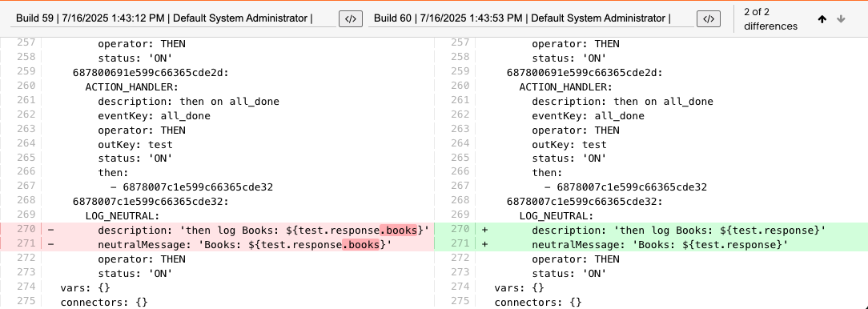The width and height of the screenshot is (868, 309).
Task: Click 'operator: THEN' on left line 257
Action: [142, 44]
